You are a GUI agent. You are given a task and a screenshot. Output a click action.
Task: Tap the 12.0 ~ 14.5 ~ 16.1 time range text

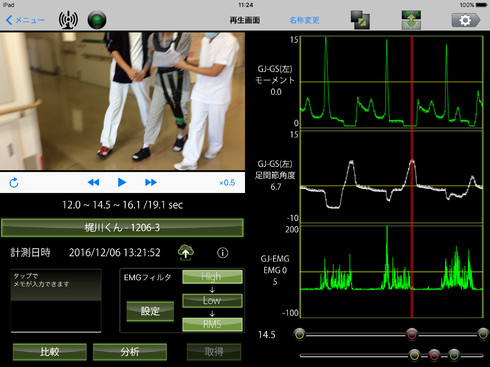pos(123,205)
